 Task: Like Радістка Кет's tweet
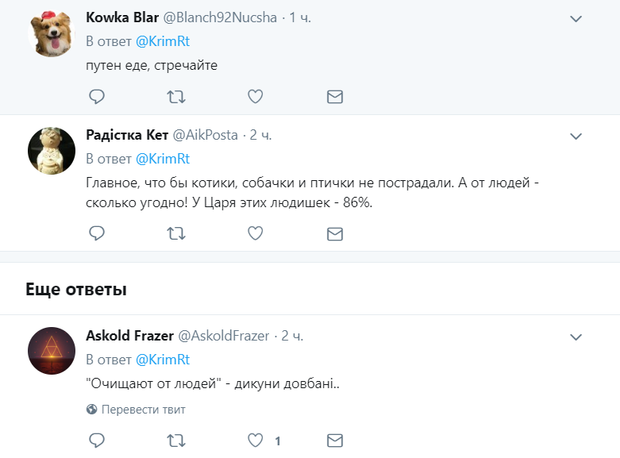[255, 233]
